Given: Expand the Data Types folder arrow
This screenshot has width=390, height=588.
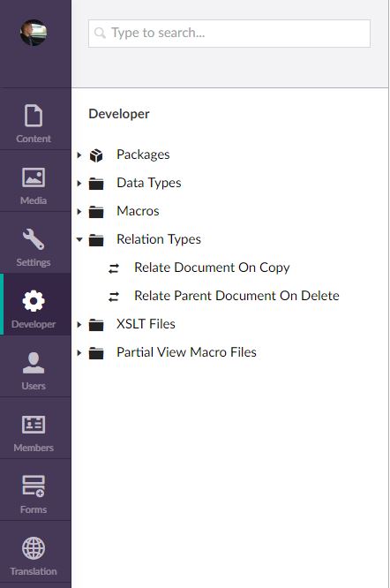Looking at the screenshot, I should pos(79,183).
